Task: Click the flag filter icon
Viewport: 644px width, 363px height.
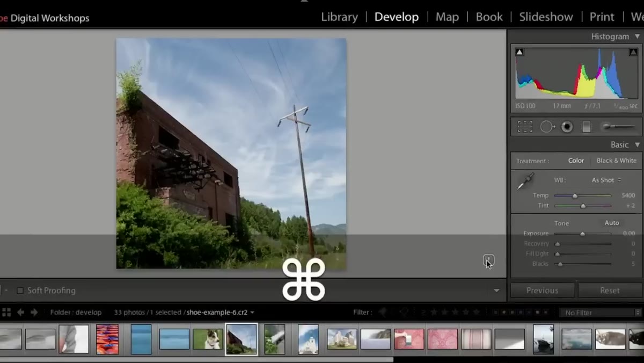Action: [383, 312]
